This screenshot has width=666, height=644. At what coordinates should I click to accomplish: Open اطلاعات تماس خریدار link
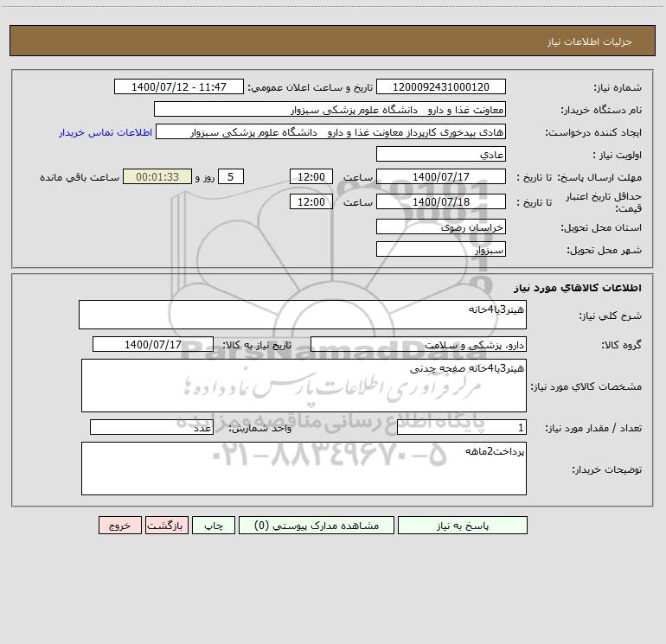pyautogui.click(x=106, y=132)
